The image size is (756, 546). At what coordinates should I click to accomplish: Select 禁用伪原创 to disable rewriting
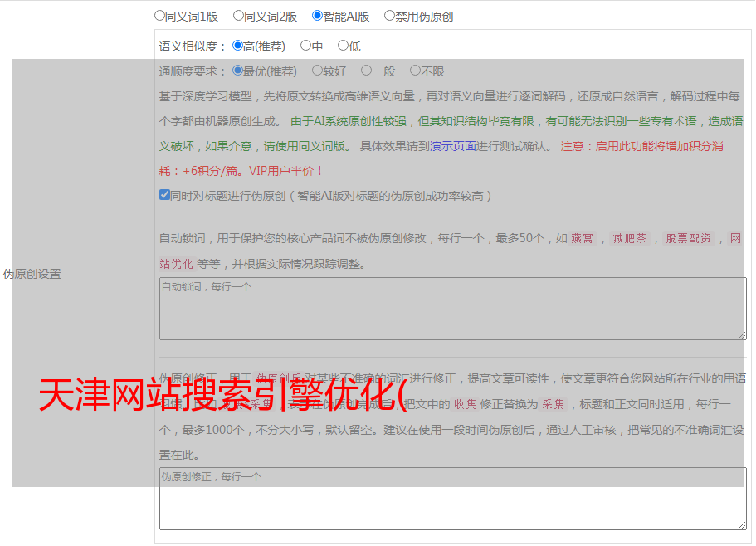389,16
